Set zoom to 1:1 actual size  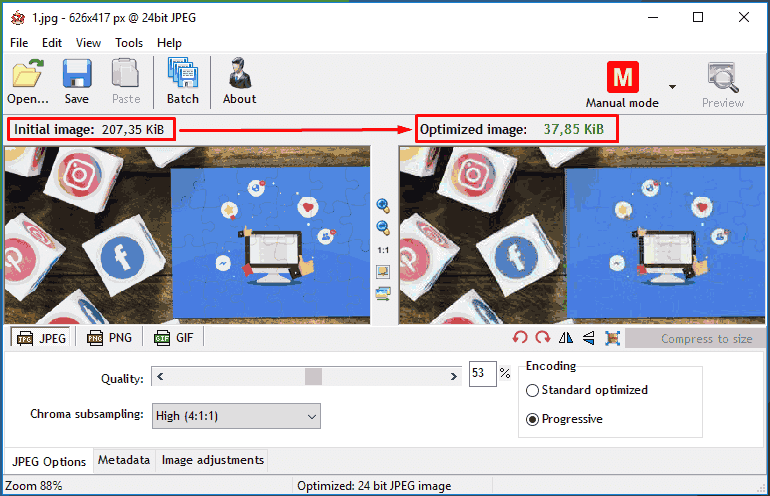point(383,250)
